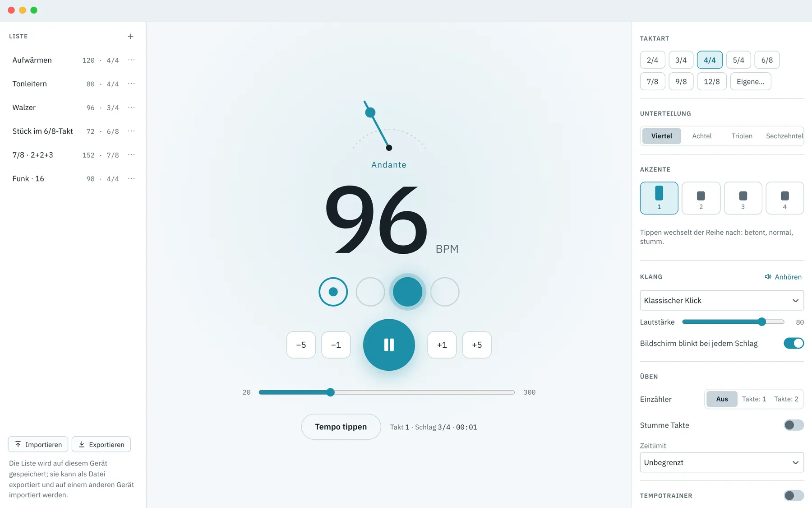Screen dimensions: 812x508
Task: Open more options for Aufwärmen
Action: tap(131, 60)
